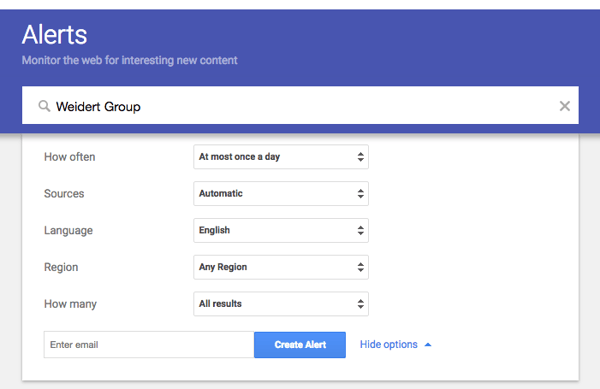Focus the Enter email input field

coord(149,345)
